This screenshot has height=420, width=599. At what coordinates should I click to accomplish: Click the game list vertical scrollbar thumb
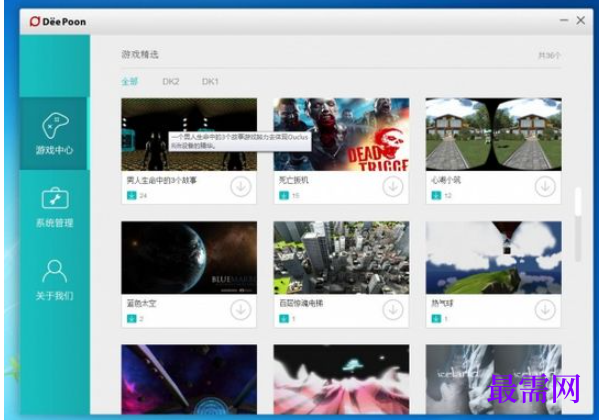click(578, 201)
